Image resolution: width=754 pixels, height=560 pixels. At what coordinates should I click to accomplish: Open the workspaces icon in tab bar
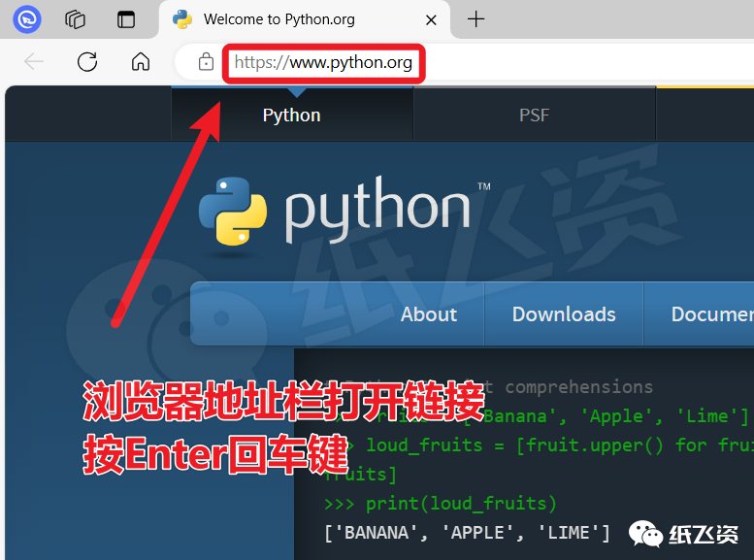click(x=75, y=19)
